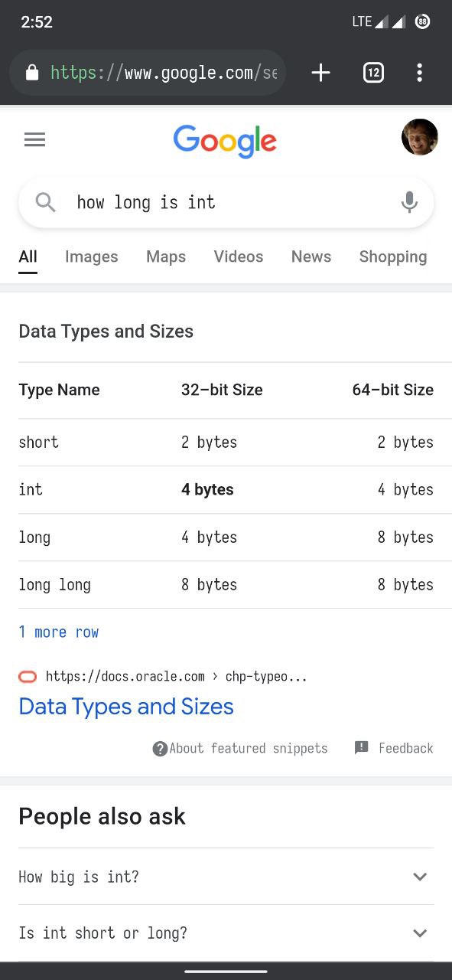Open the tab switcher showing 12 tabs
Screen dimensions: 452x980
[x=373, y=73]
